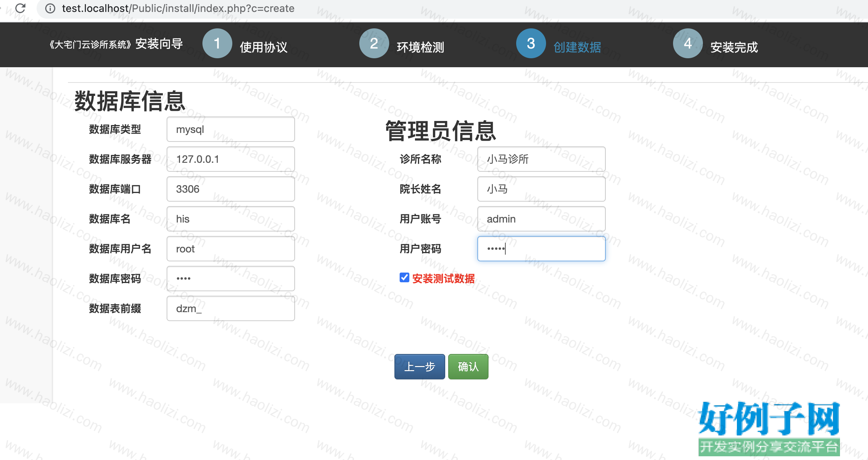Click the address bar URL text
Image resolution: width=868 pixels, height=460 pixels.
tap(178, 8)
